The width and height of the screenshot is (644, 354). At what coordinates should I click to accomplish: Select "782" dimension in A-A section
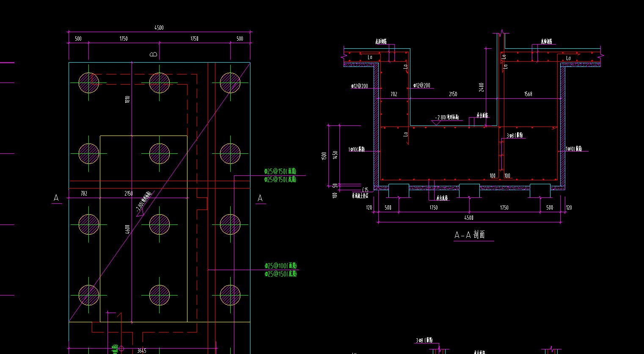394,94
